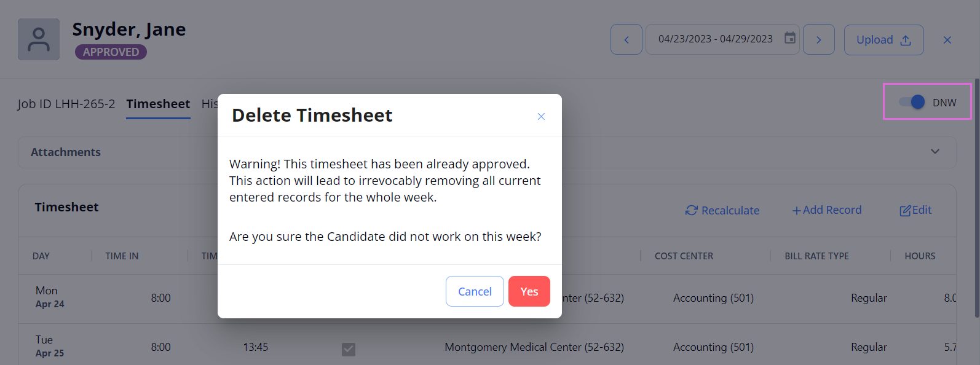Click the user avatar icon for Jane Snyder
980x365 pixels.
pos(39,39)
